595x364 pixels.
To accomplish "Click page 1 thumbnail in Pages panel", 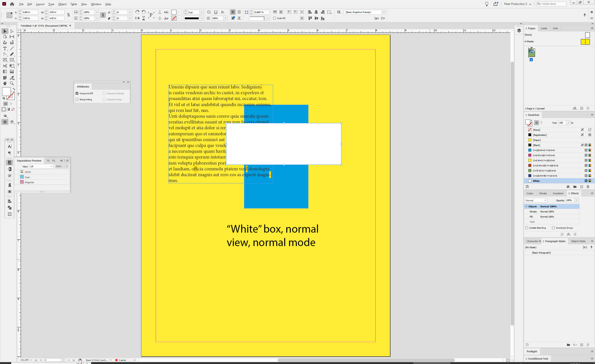I will pos(532,53).
